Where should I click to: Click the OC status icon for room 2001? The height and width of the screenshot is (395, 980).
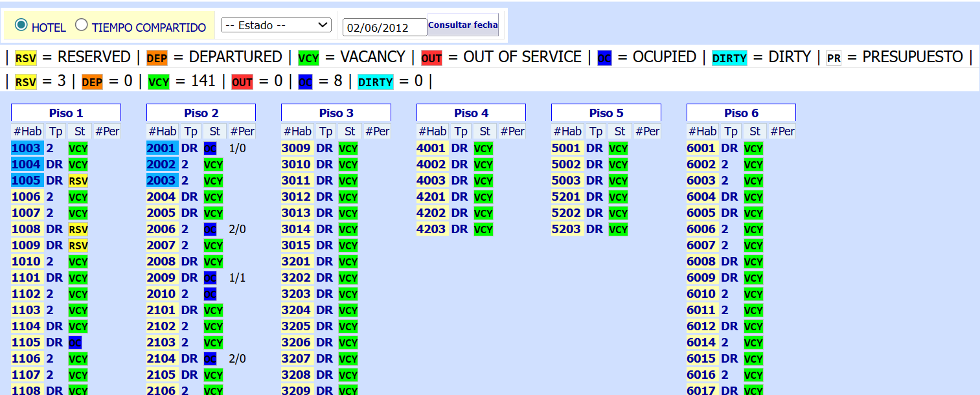click(x=210, y=148)
